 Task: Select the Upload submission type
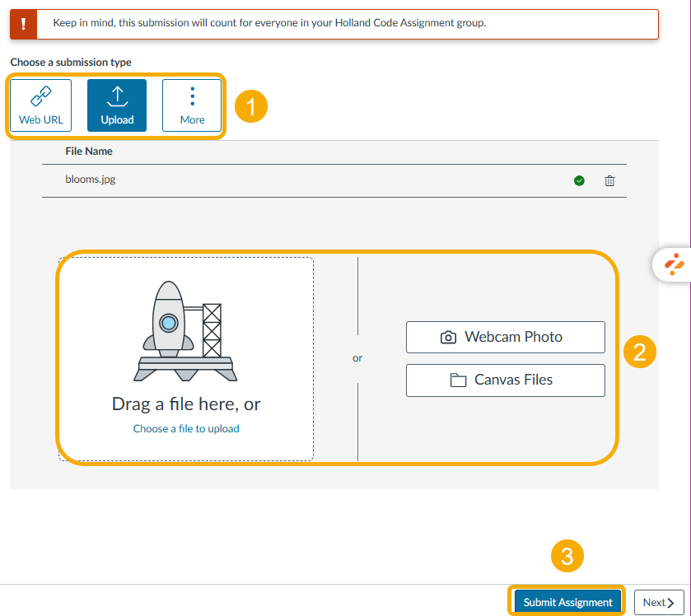(x=117, y=105)
